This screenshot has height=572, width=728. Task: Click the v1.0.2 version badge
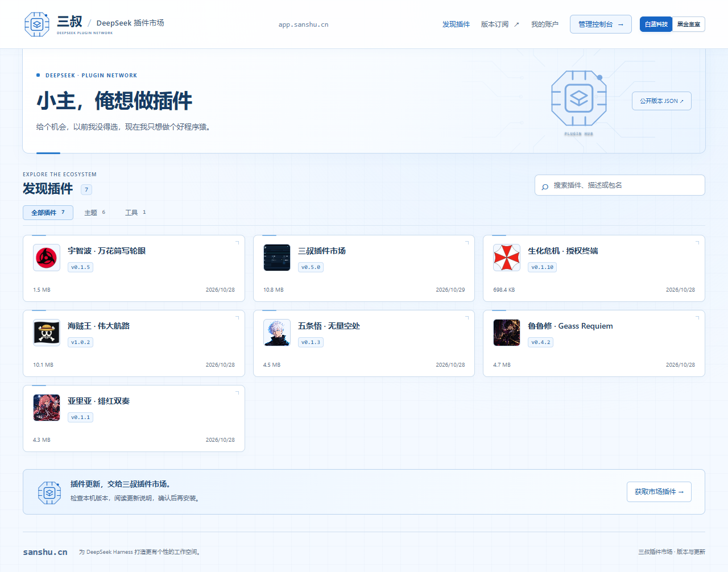coord(81,342)
